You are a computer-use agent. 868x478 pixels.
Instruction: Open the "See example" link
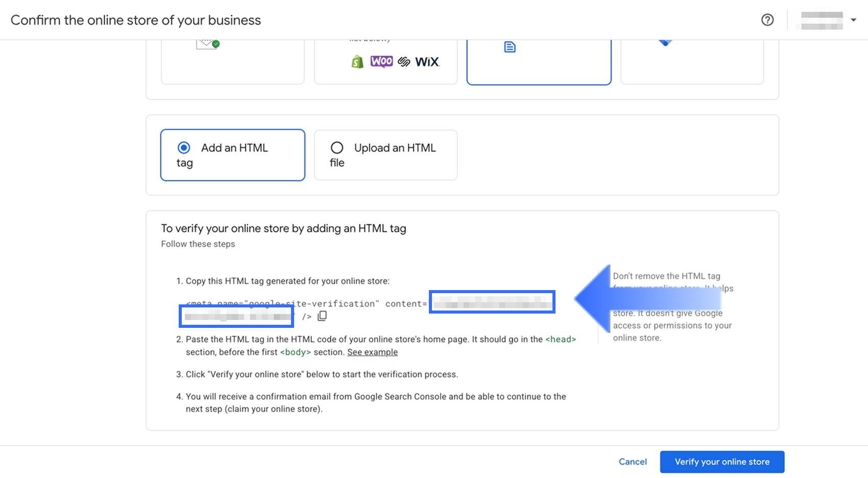[372, 352]
